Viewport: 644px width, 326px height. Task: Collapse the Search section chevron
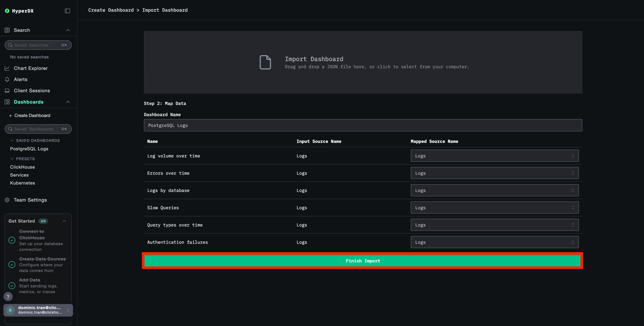coord(68,30)
